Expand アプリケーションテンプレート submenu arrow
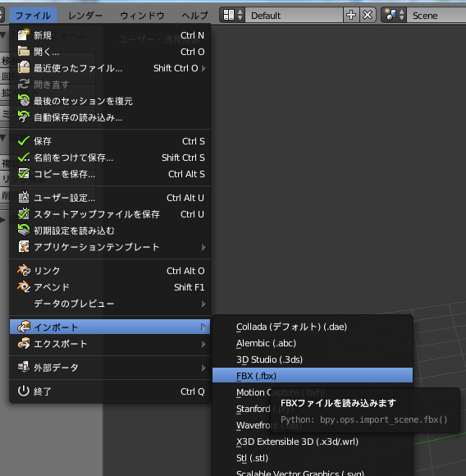This screenshot has width=466, height=476. coord(203,247)
